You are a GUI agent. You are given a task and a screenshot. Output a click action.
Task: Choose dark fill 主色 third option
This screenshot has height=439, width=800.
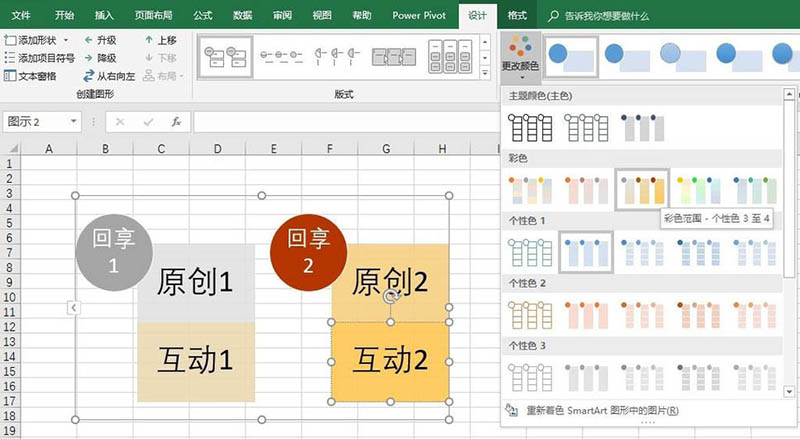pyautogui.click(x=642, y=128)
